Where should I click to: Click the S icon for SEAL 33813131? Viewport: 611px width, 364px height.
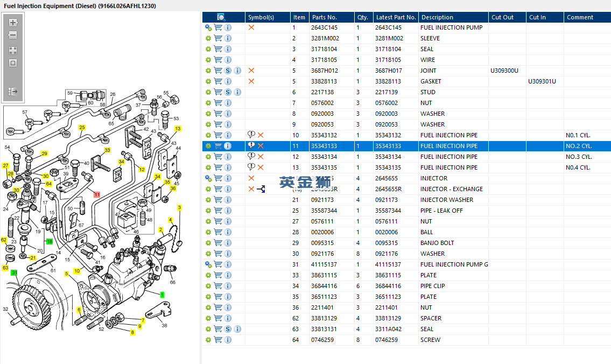pyautogui.click(x=228, y=329)
